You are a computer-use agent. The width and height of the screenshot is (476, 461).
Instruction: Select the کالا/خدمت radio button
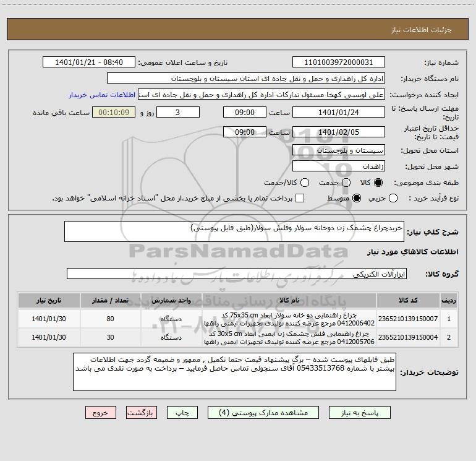pyautogui.click(x=305, y=183)
